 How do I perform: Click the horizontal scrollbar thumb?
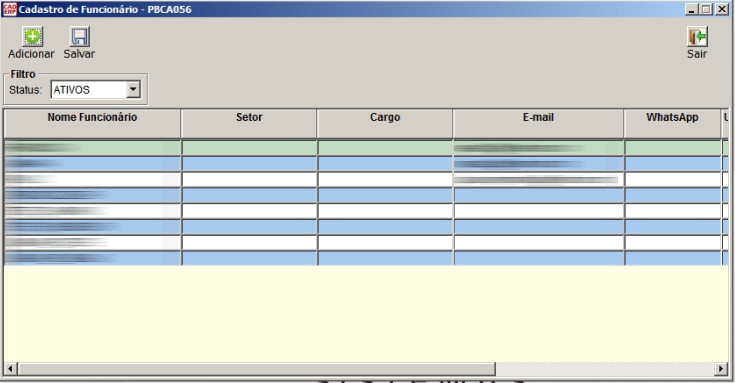click(256, 369)
